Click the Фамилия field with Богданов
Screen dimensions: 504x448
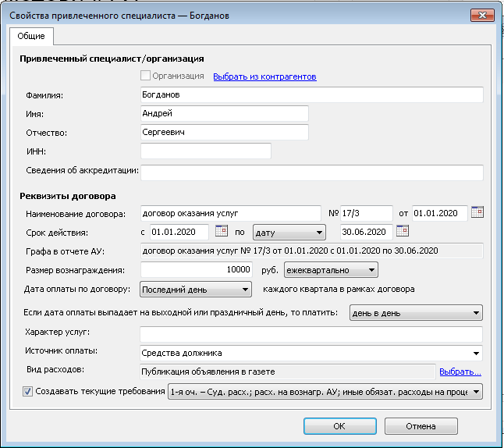click(x=311, y=95)
